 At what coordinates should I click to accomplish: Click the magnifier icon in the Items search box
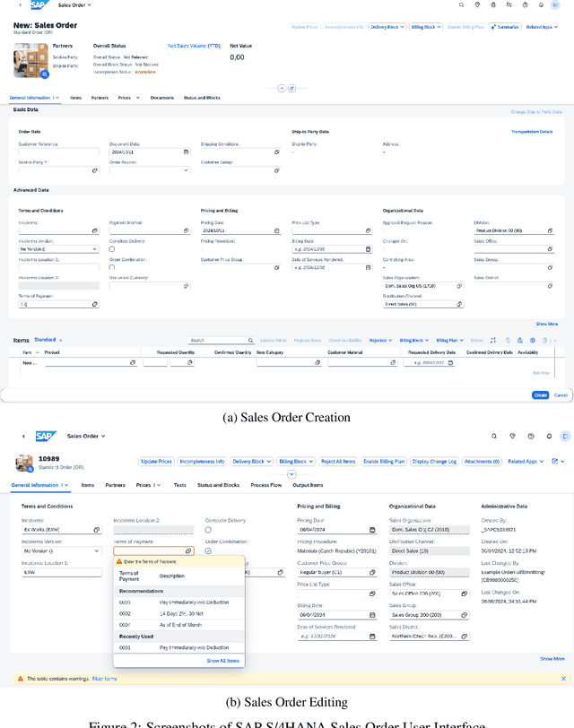pos(250,341)
